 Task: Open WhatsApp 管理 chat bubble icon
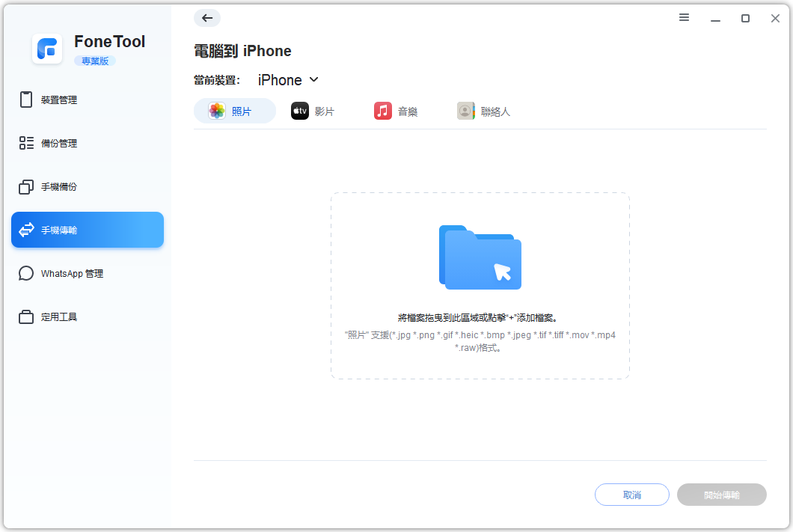26,273
